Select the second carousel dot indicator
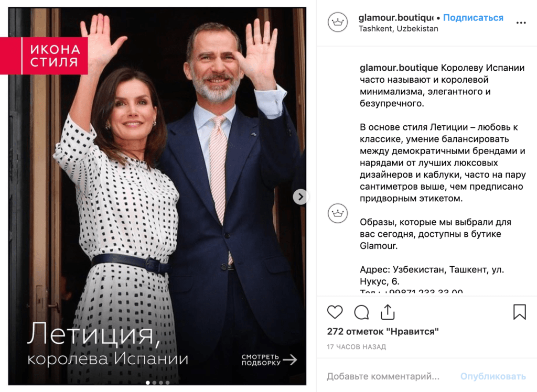Viewport: 537px width, 392px height. [155, 383]
